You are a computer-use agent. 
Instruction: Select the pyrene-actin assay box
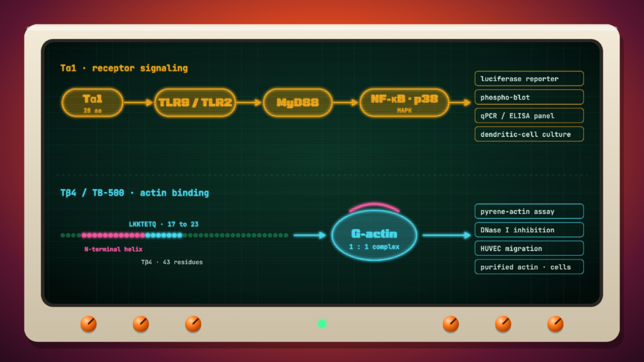[529, 211]
